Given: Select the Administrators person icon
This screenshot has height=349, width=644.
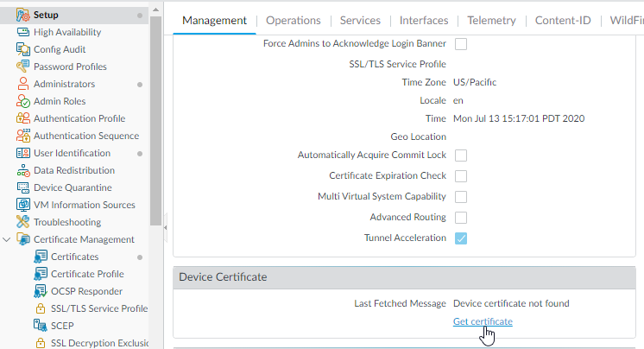Looking at the screenshot, I should [24, 84].
